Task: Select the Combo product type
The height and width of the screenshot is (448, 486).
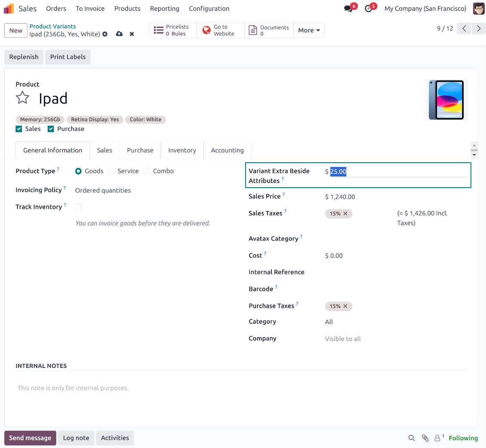Action: [147, 171]
